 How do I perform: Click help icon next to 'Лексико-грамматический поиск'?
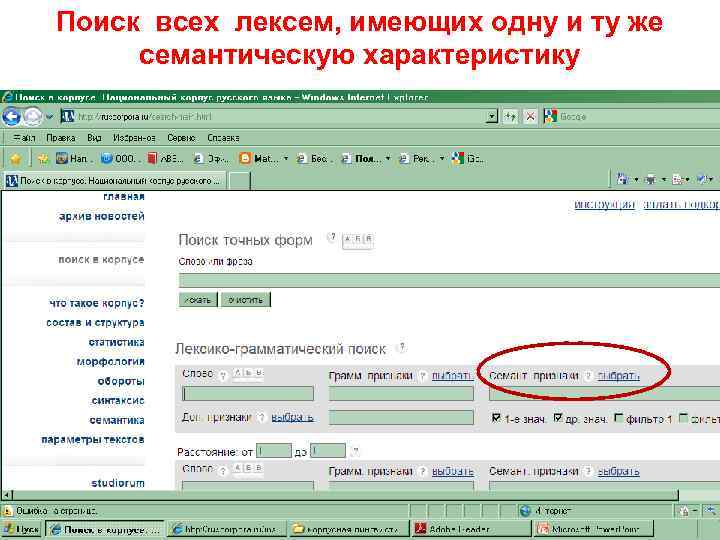pos(402,348)
